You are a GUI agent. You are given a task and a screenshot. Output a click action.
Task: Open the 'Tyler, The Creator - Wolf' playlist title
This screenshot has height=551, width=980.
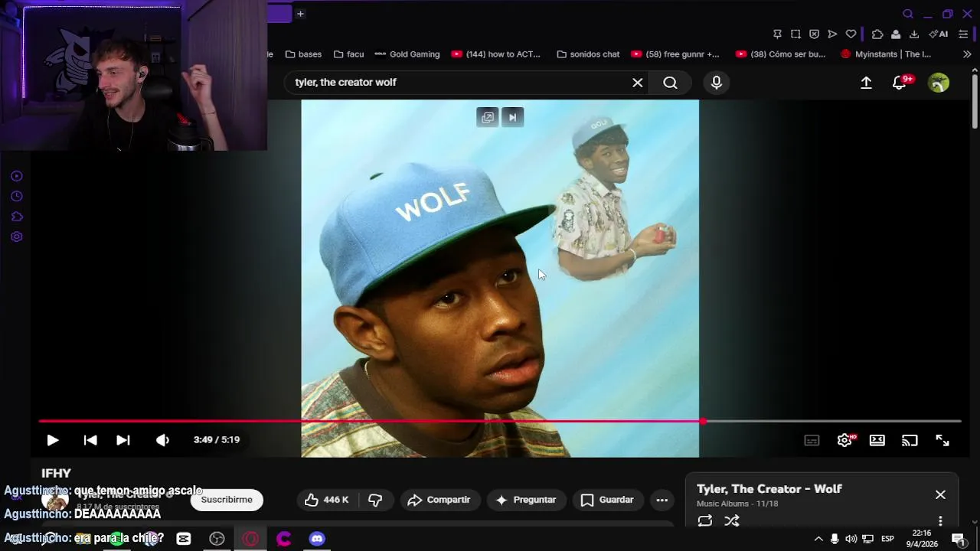769,489
